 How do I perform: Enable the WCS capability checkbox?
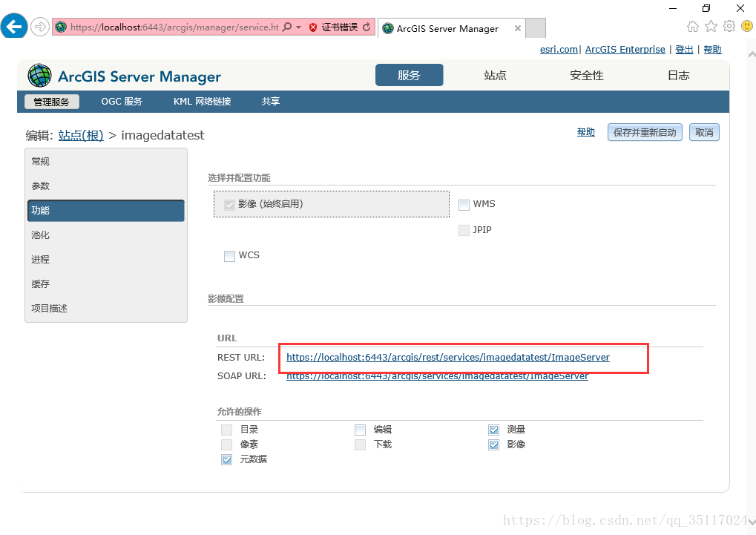(x=229, y=256)
